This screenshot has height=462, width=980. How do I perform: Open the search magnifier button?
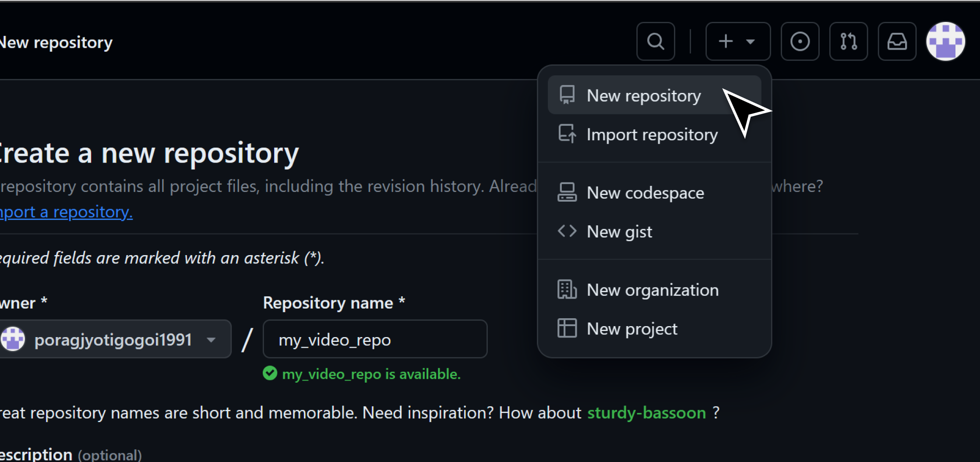(656, 42)
